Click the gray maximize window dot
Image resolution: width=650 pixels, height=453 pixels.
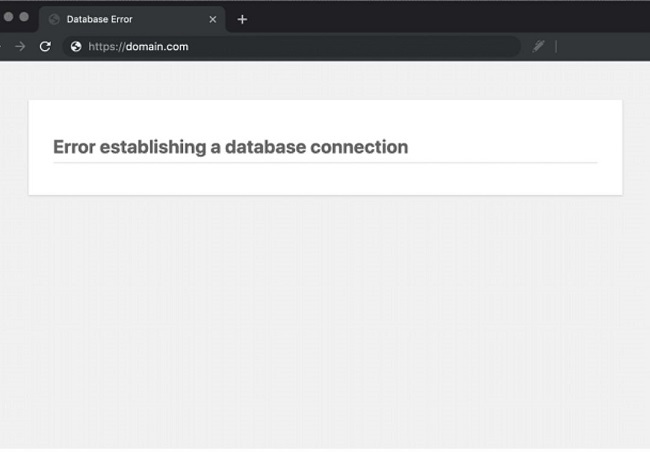coord(24,17)
